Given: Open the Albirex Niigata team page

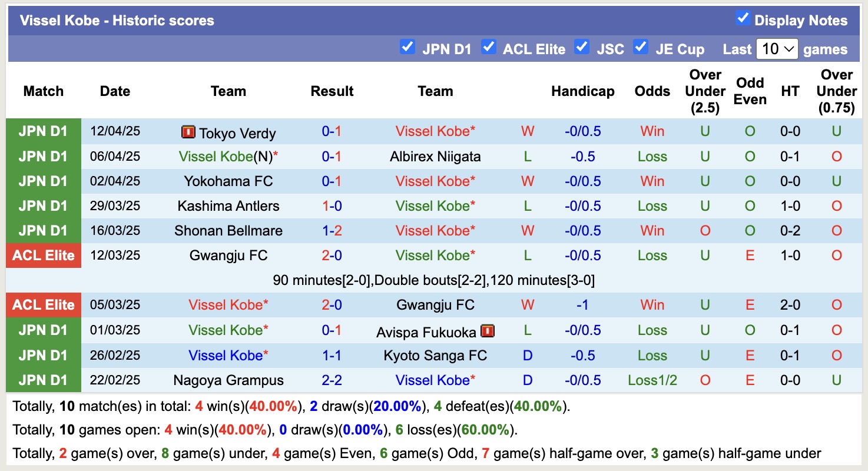Looking at the screenshot, I should click(435, 157).
